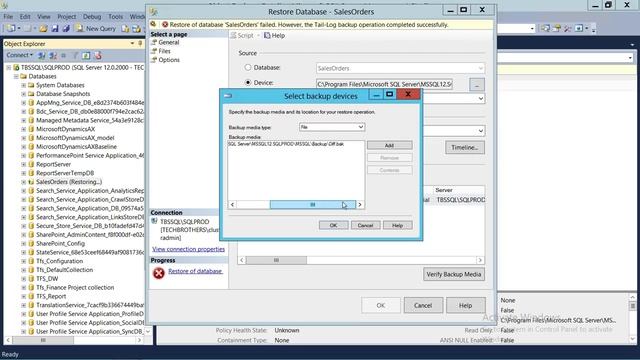Click Add in Select backup devices dialog
Viewport: 640px width, 360px height.
[389, 145]
